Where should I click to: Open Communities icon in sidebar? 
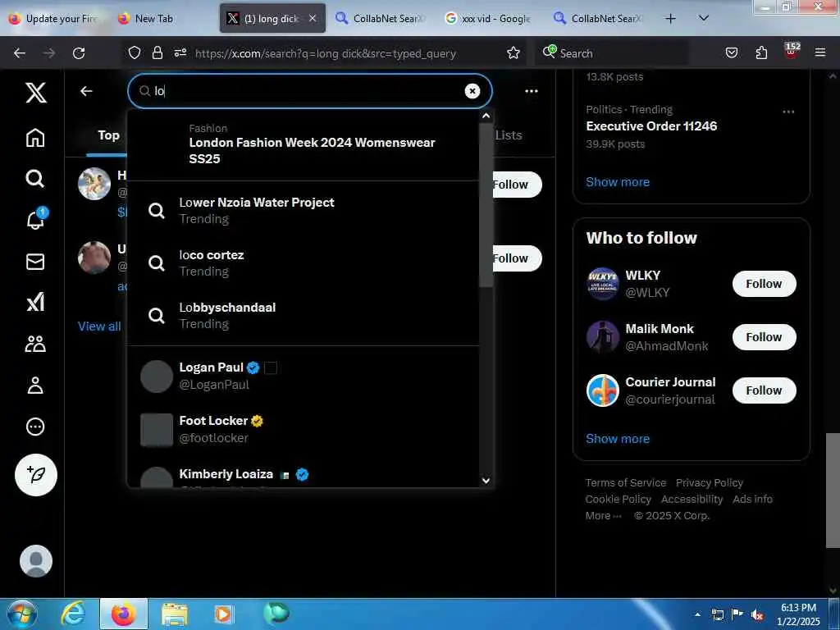tap(35, 344)
